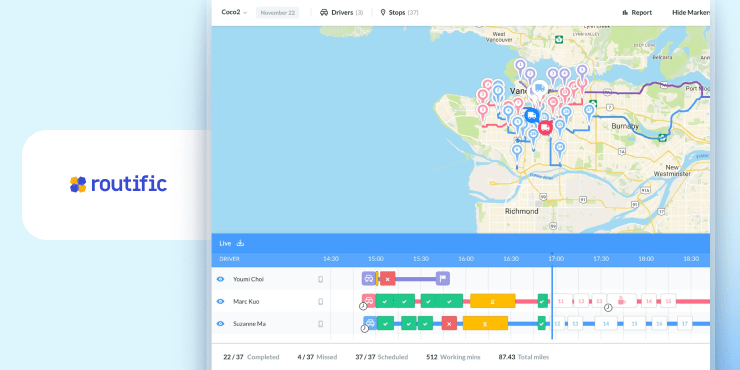
Task: Select the Live label in timeline header
Action: [x=225, y=244]
